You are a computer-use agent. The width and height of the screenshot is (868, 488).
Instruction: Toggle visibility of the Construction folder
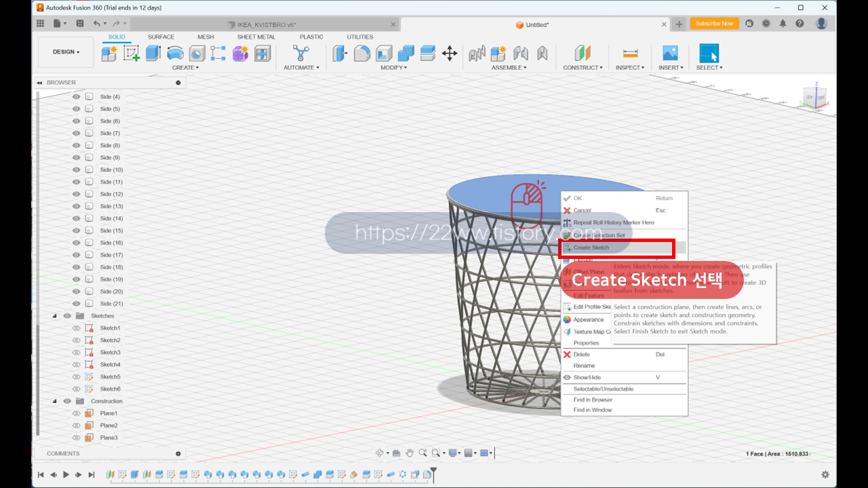click(67, 401)
